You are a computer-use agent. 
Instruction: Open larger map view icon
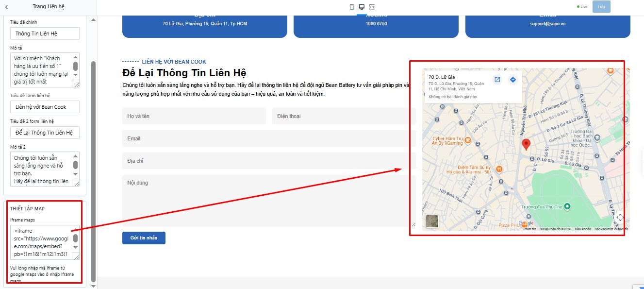tap(497, 80)
